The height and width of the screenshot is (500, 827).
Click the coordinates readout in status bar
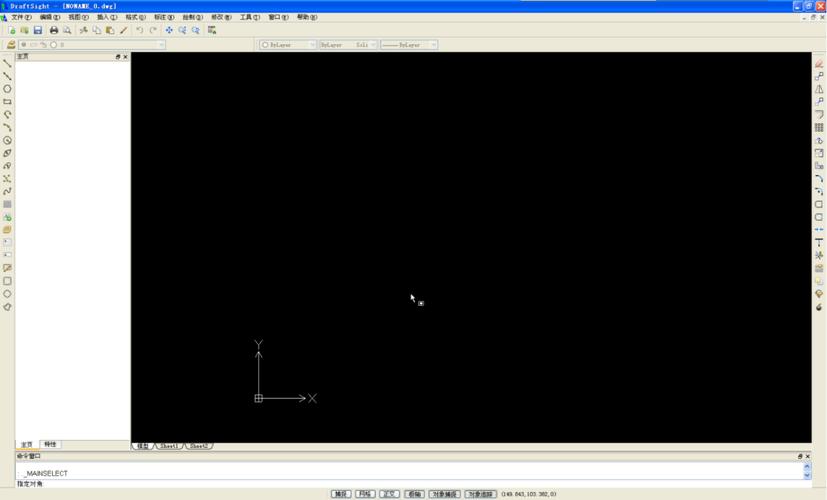tap(528, 494)
